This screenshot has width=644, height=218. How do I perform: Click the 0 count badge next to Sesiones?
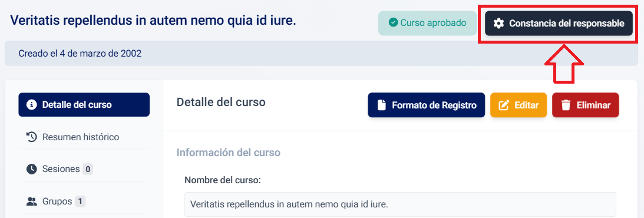87,169
